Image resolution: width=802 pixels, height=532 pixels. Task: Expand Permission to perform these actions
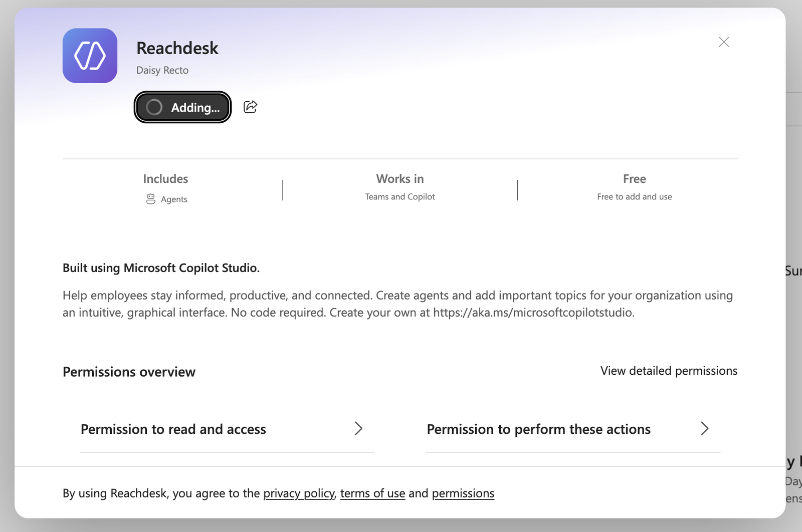pyautogui.click(x=573, y=429)
